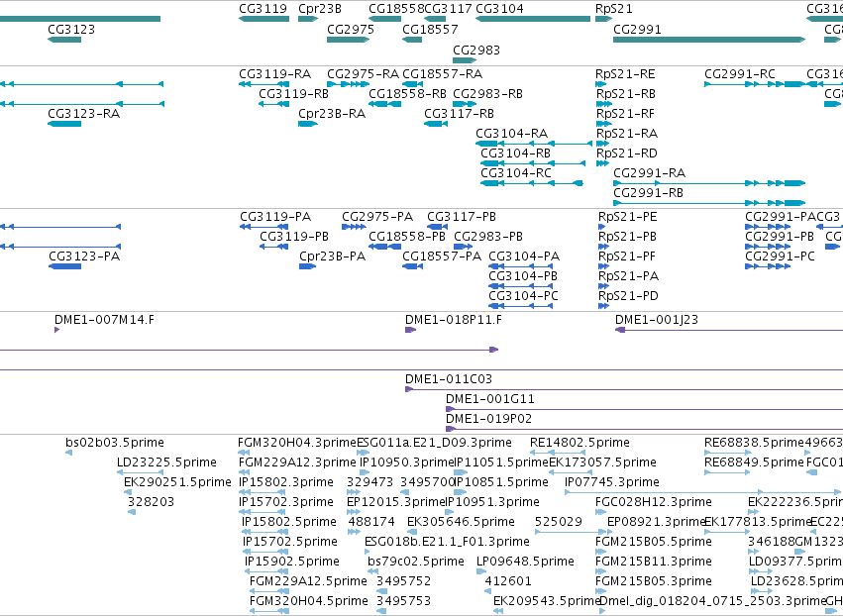Select the Cpr23B gene feature
The width and height of the screenshot is (843, 616).
click(308, 20)
